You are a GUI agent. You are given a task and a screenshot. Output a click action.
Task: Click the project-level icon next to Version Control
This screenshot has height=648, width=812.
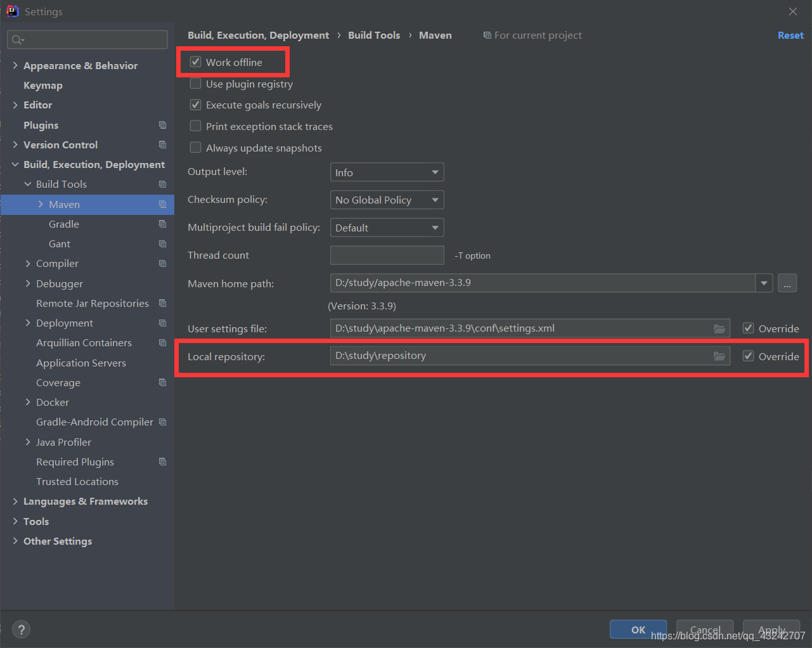[163, 145]
